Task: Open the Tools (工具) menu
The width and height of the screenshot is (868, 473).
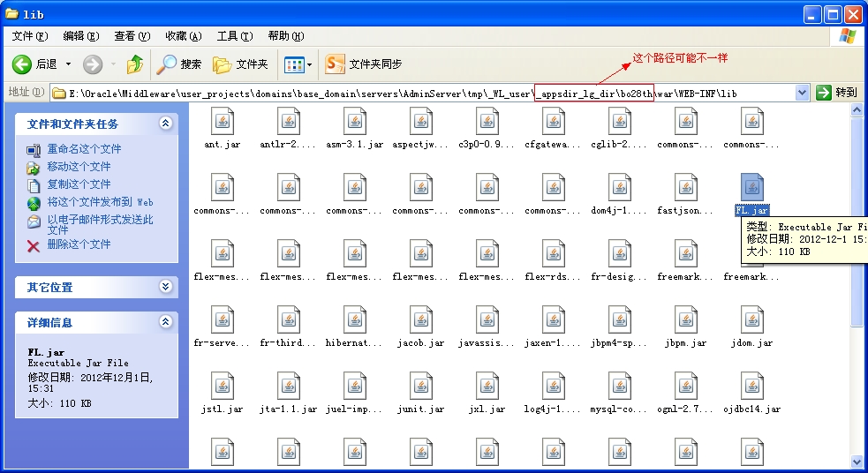Action: pos(235,36)
